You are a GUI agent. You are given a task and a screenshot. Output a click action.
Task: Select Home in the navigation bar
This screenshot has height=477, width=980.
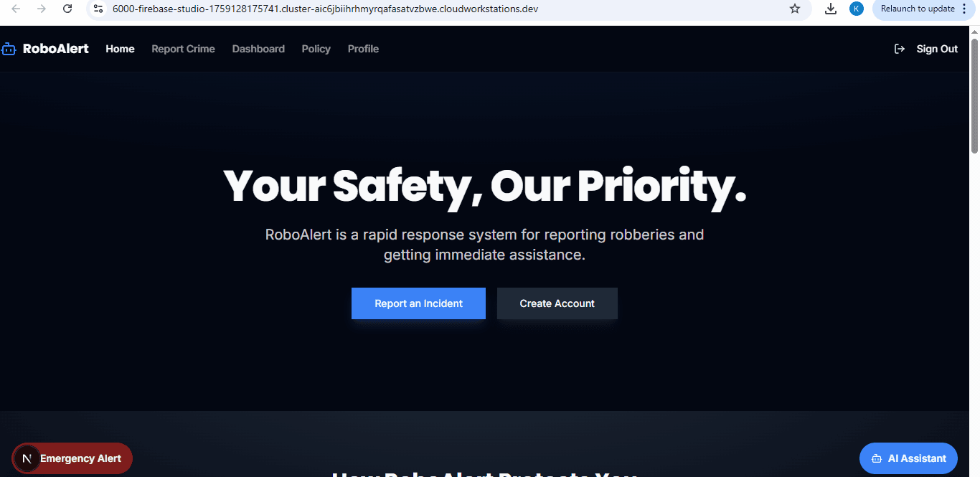pyautogui.click(x=120, y=49)
